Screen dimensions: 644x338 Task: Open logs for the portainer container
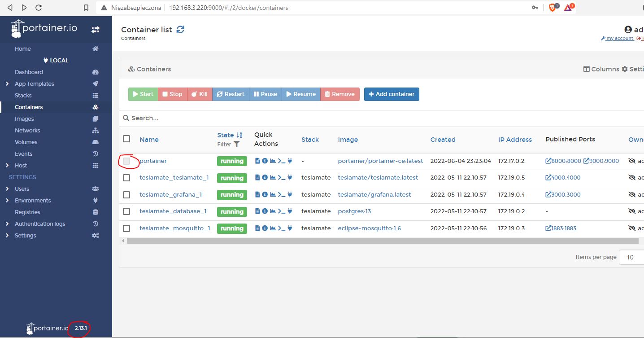point(257,161)
